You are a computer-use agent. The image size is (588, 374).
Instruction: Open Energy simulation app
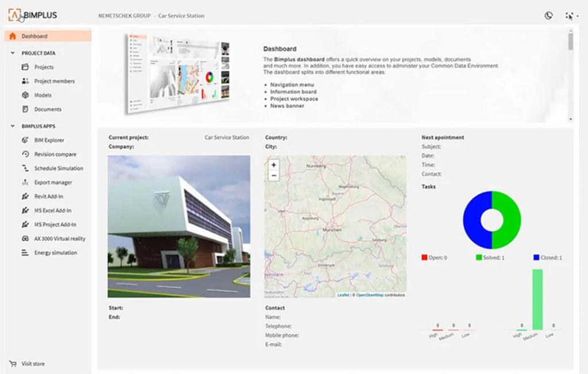(x=56, y=252)
